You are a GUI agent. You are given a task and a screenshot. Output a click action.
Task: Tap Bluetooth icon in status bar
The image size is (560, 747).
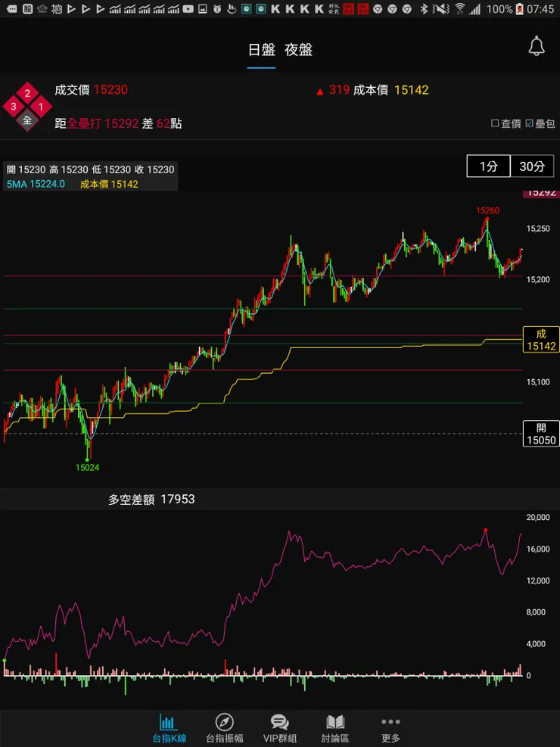423,8
